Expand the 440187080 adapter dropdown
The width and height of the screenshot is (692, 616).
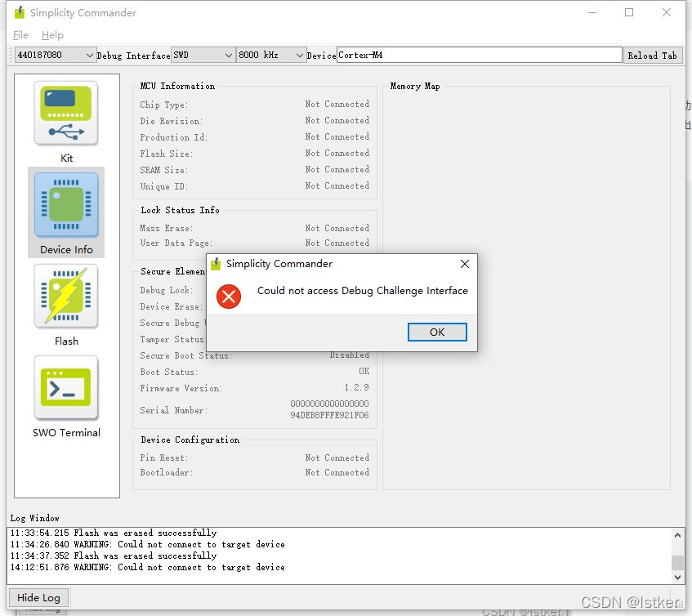(56, 56)
